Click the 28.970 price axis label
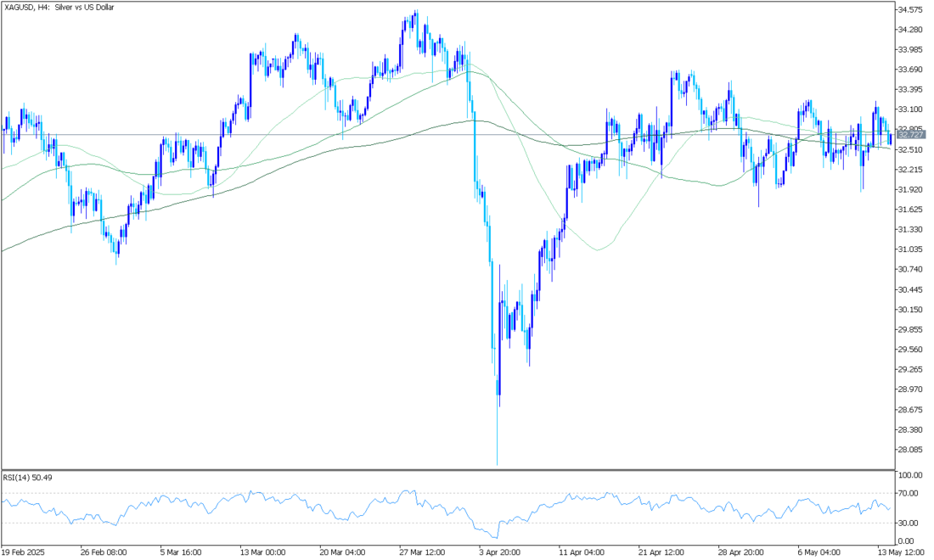 coord(911,389)
